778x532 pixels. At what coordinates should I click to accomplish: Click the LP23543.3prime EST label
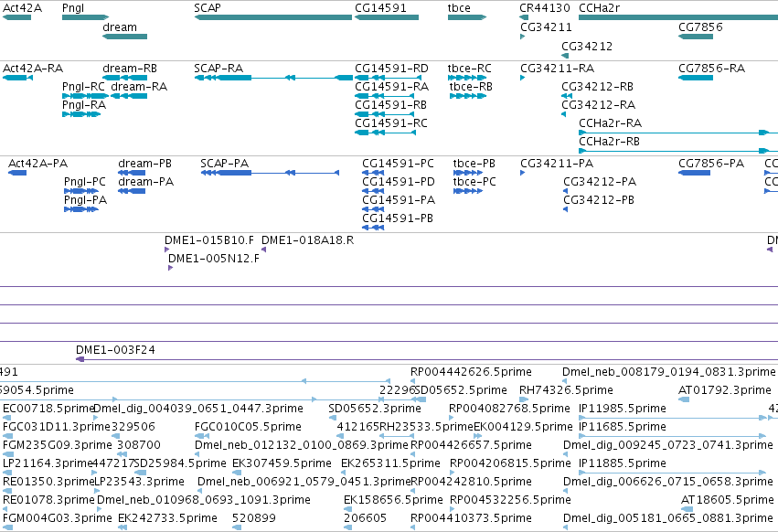[x=139, y=482]
